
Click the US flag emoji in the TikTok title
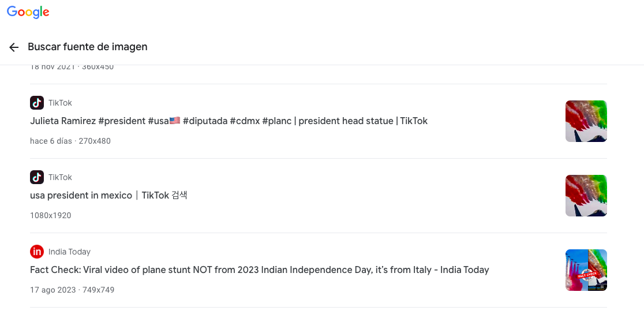coord(175,121)
